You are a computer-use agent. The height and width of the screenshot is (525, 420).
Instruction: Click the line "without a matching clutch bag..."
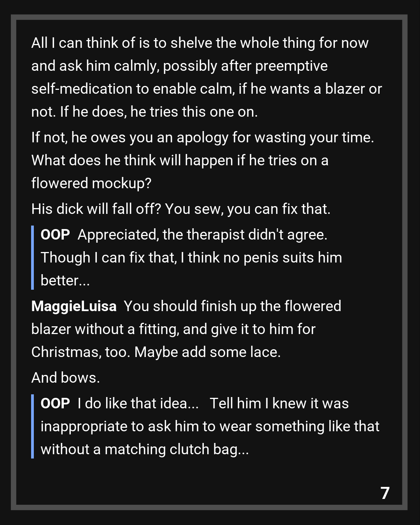point(145,449)
